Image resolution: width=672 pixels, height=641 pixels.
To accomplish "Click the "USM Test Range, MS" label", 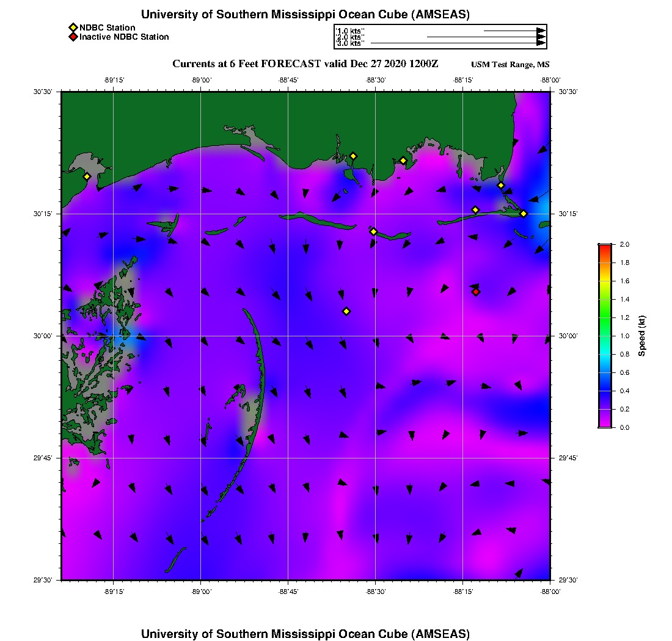I will click(510, 65).
